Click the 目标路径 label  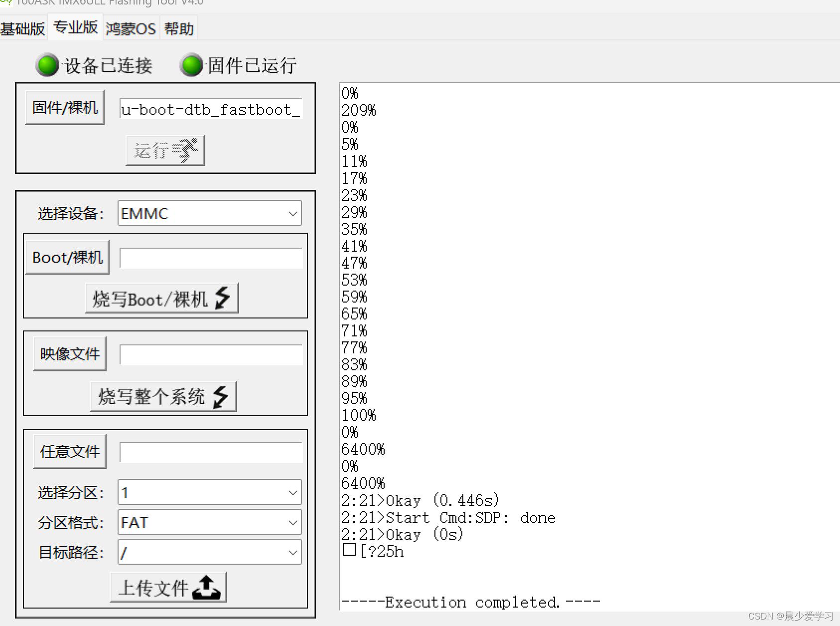(70, 552)
